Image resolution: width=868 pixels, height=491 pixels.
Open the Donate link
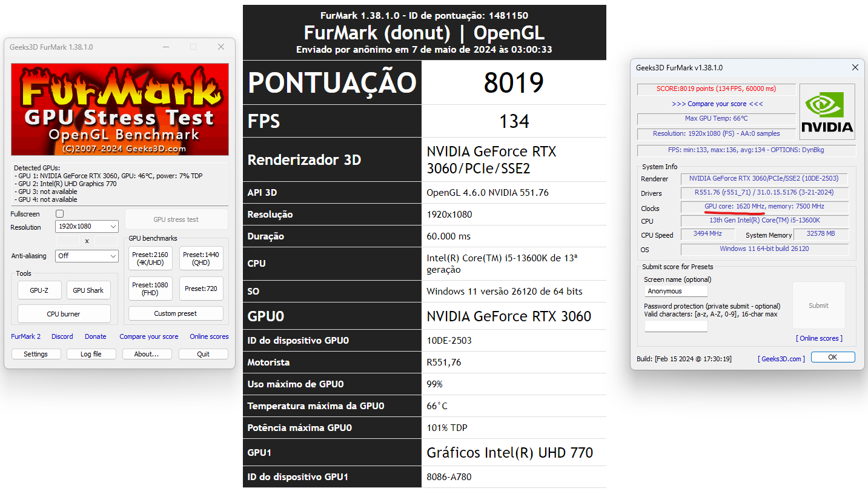pyautogui.click(x=96, y=336)
